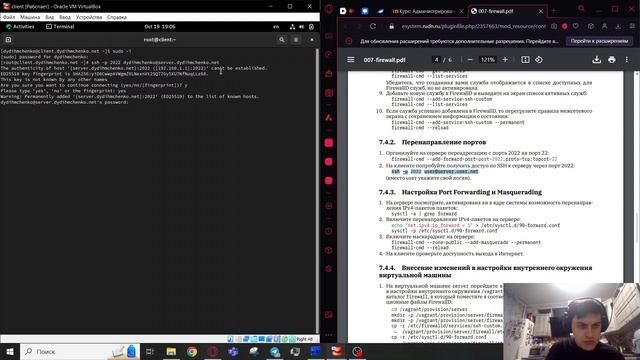
Task: Open Microsoft Teams from the taskbar
Action: coord(233,351)
